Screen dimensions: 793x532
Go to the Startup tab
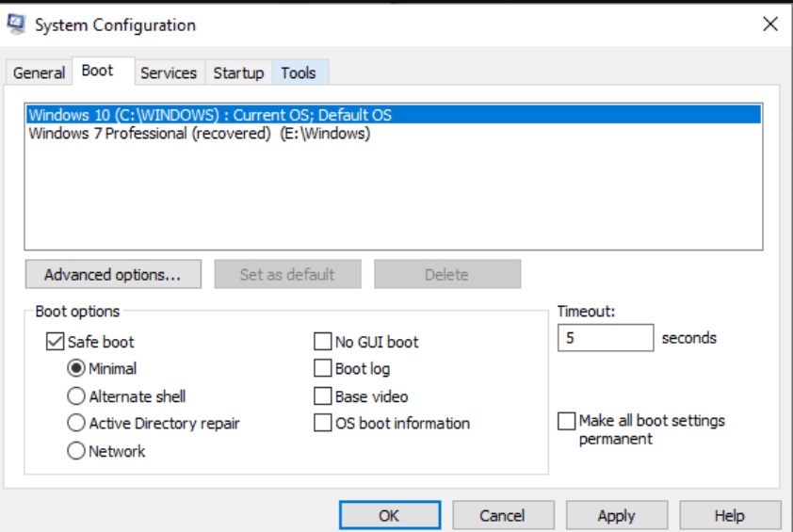point(238,73)
